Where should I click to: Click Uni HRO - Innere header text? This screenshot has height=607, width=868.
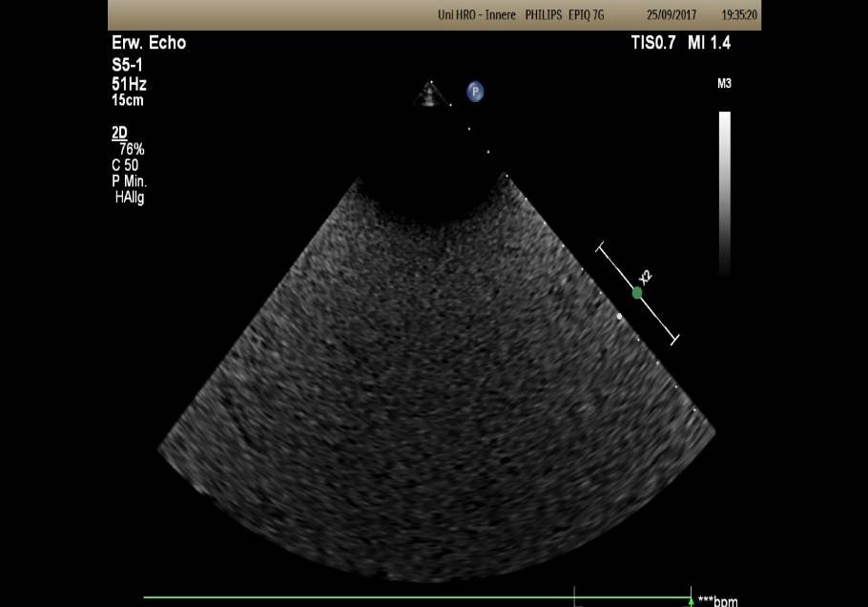point(476,15)
